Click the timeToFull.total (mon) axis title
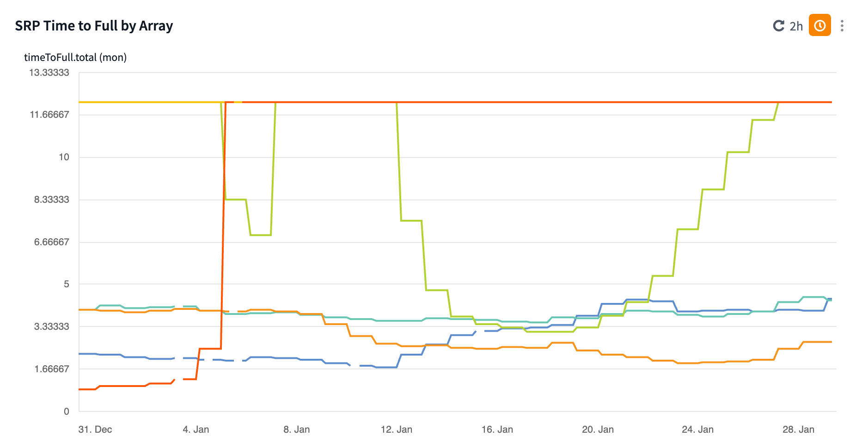Viewport: 868px width, 447px height. coord(75,57)
